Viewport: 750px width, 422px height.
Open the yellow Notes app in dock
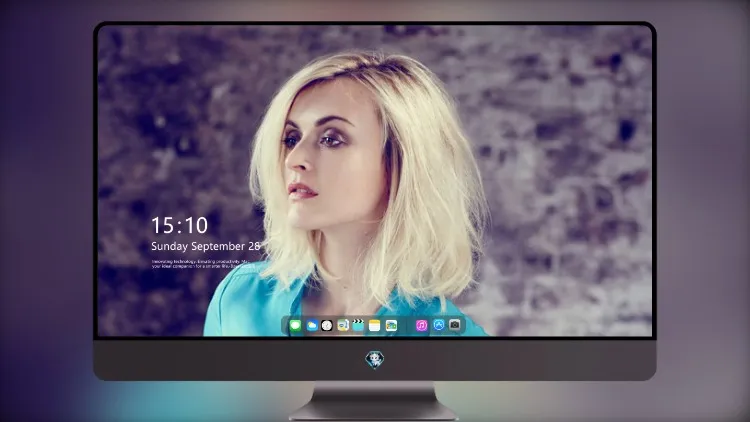(375, 326)
